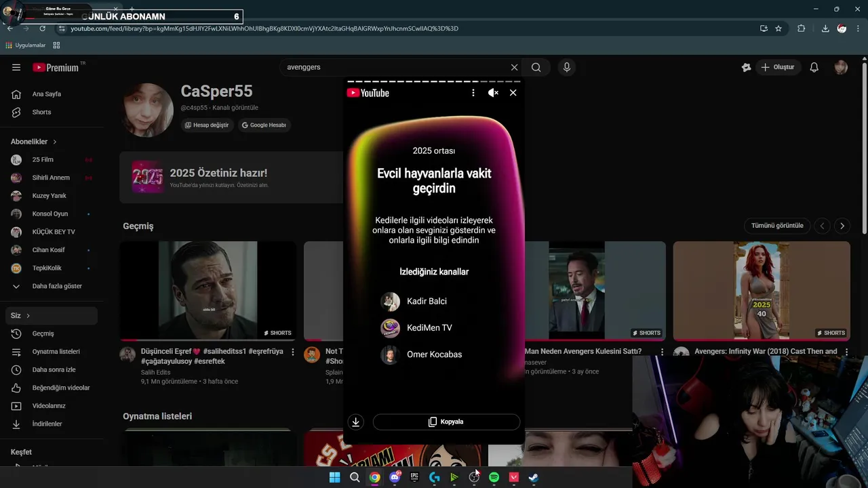Start voice search with microphone icon

click(x=567, y=67)
